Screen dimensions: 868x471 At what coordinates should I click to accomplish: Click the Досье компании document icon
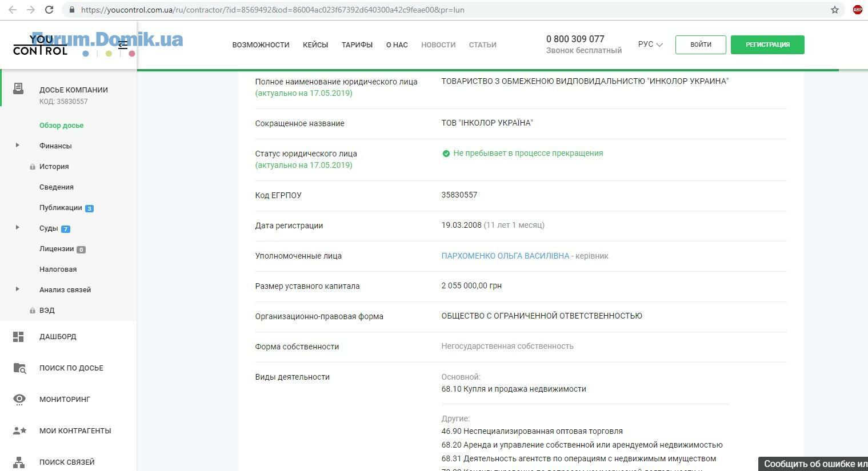pyautogui.click(x=18, y=88)
